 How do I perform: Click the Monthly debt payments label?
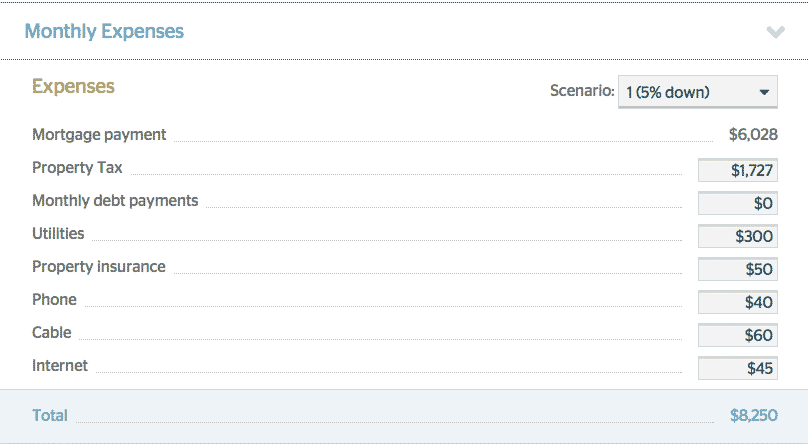pyautogui.click(x=115, y=200)
